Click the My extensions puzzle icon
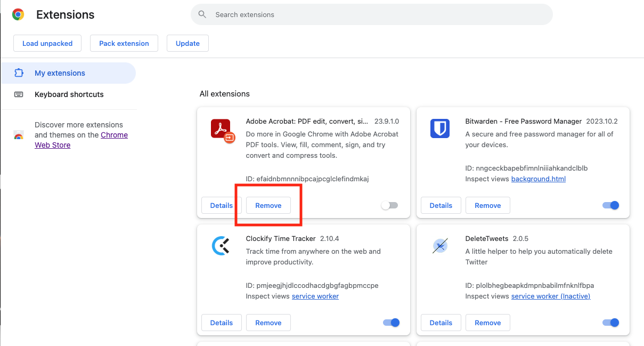 (19, 73)
